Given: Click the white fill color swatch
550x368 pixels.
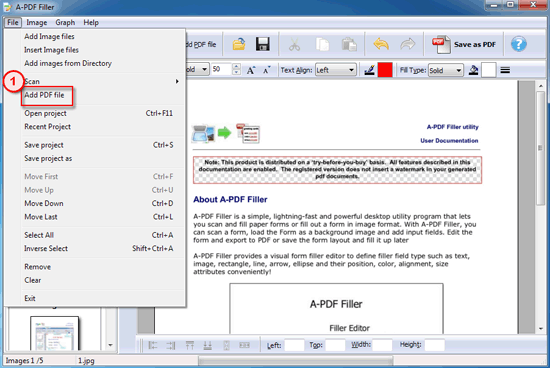Looking at the screenshot, I should 489,70.
